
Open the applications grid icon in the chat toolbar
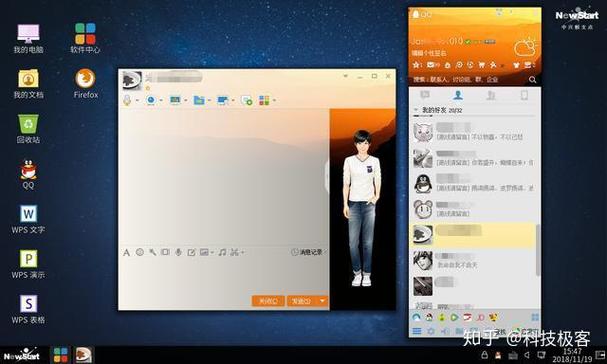point(264,100)
